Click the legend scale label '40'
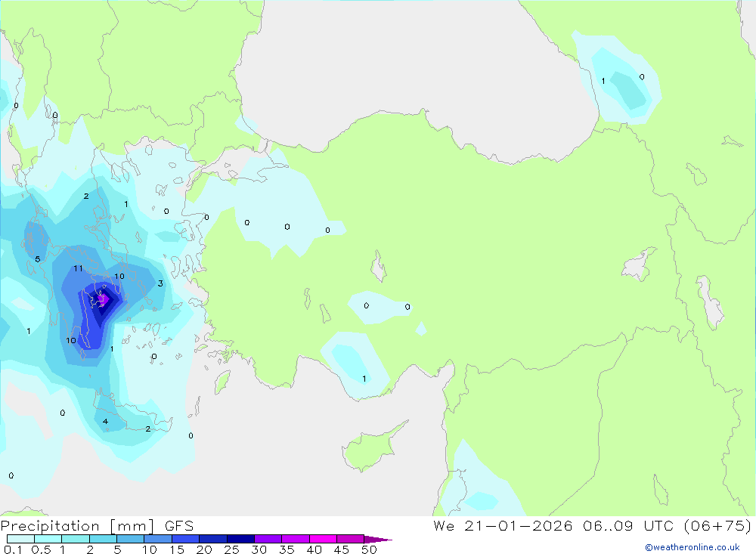Screen dimensions: 756x554 click(x=314, y=549)
